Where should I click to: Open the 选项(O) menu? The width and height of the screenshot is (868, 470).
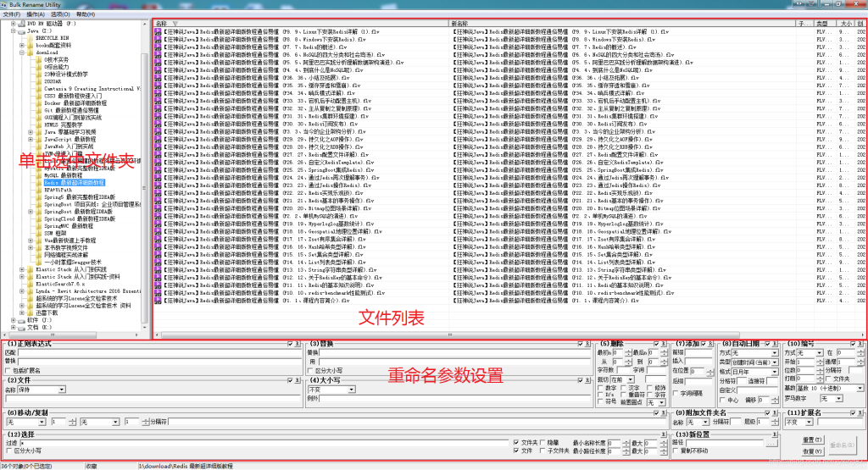coord(60,14)
